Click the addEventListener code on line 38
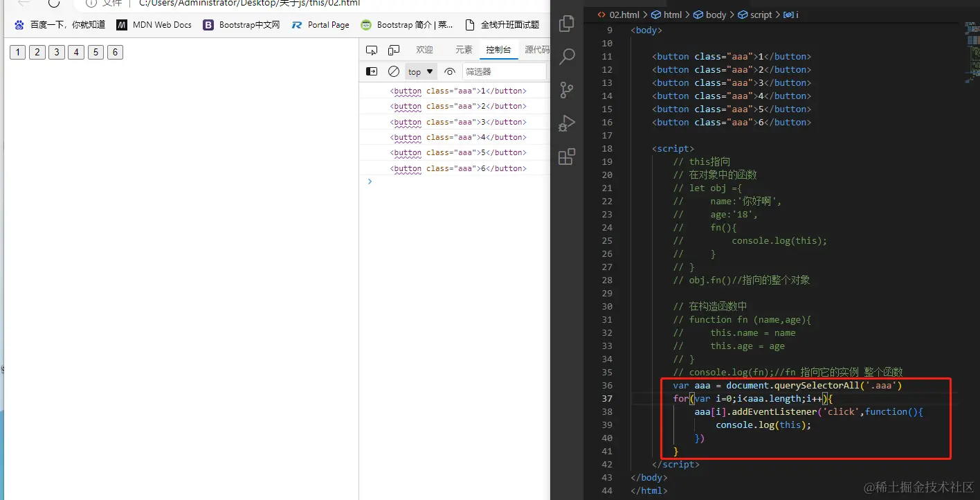This screenshot has height=500, width=980. (x=809, y=411)
